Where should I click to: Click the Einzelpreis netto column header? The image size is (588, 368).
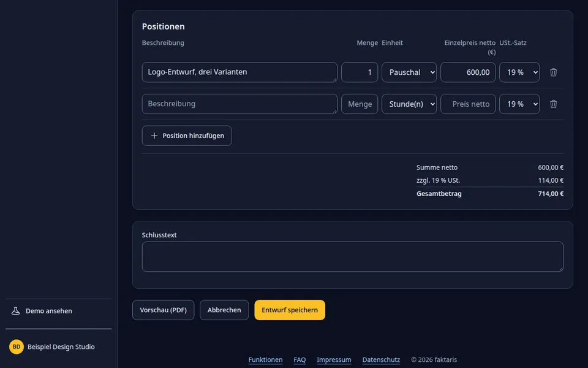click(470, 47)
